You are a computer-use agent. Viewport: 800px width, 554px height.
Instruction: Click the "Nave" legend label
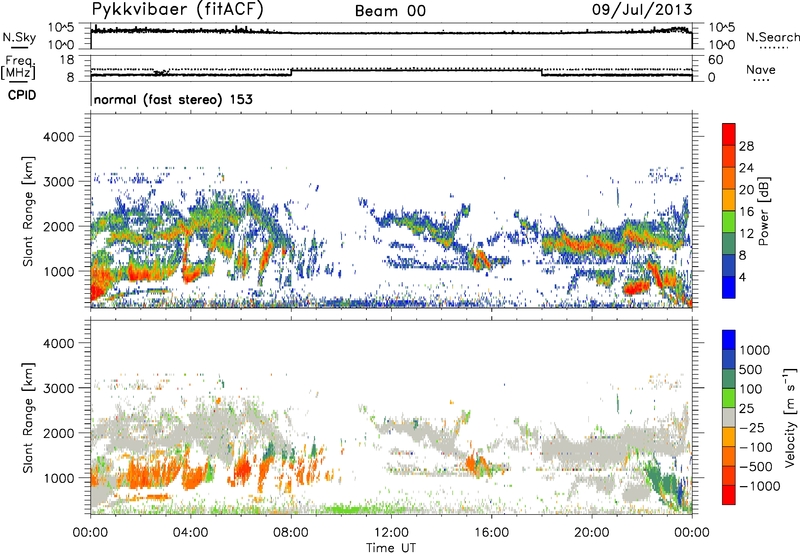click(761, 70)
